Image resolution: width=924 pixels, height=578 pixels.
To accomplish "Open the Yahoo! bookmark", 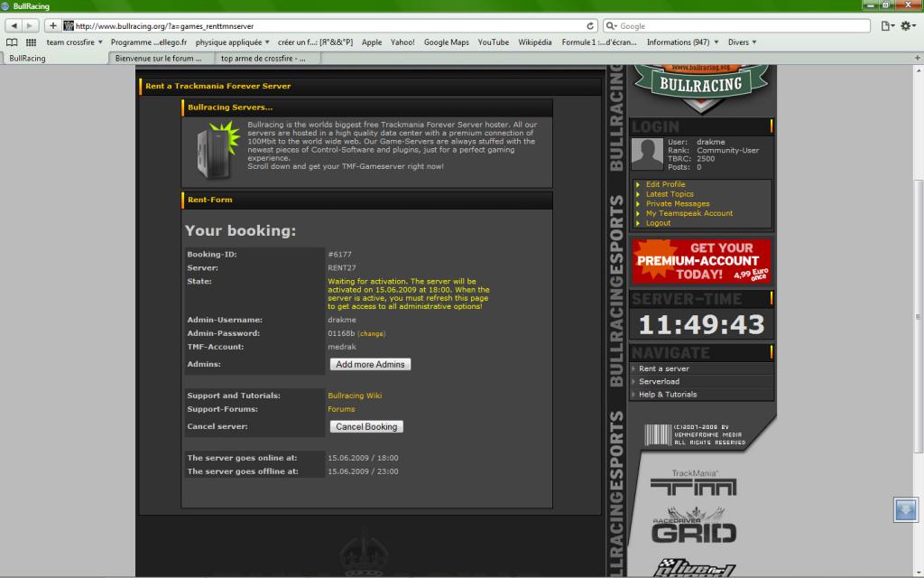I will 402,42.
